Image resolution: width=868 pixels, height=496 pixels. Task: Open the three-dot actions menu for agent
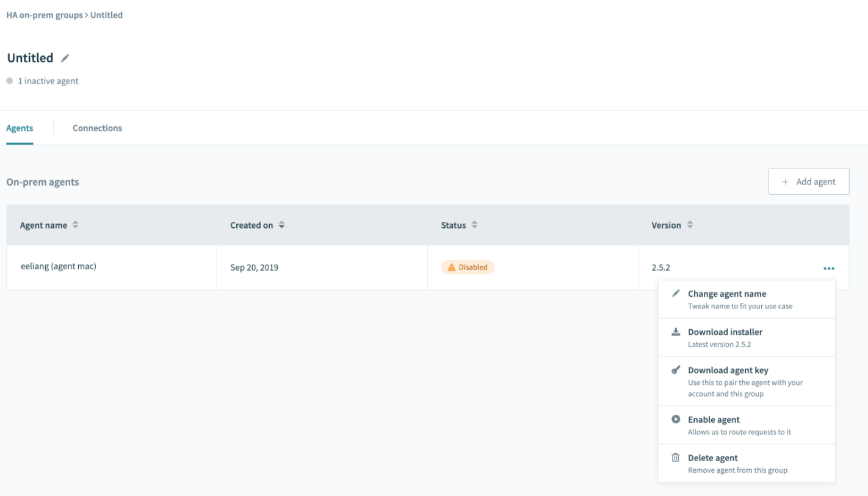pyautogui.click(x=828, y=268)
